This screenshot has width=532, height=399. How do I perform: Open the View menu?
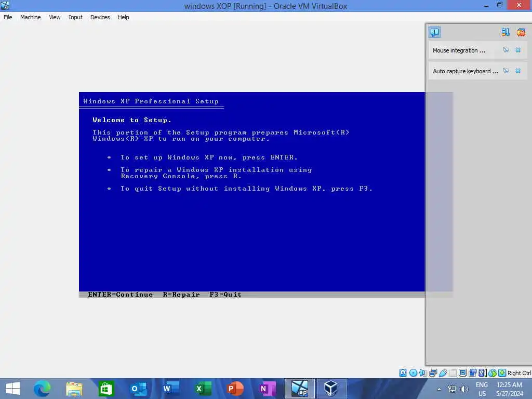pos(54,17)
